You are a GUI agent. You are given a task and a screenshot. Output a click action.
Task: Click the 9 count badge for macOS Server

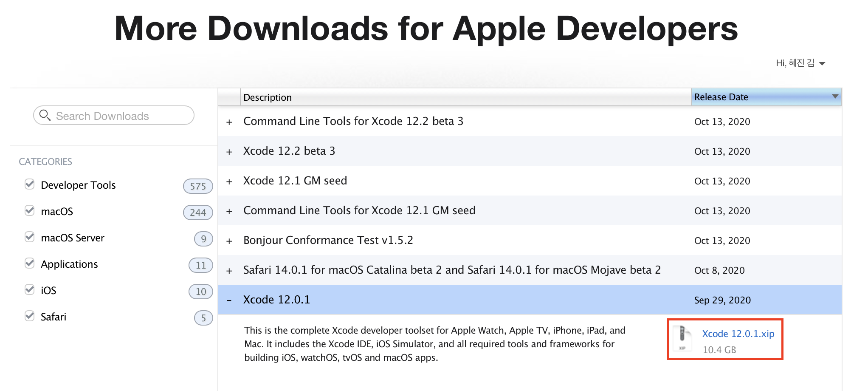203,239
